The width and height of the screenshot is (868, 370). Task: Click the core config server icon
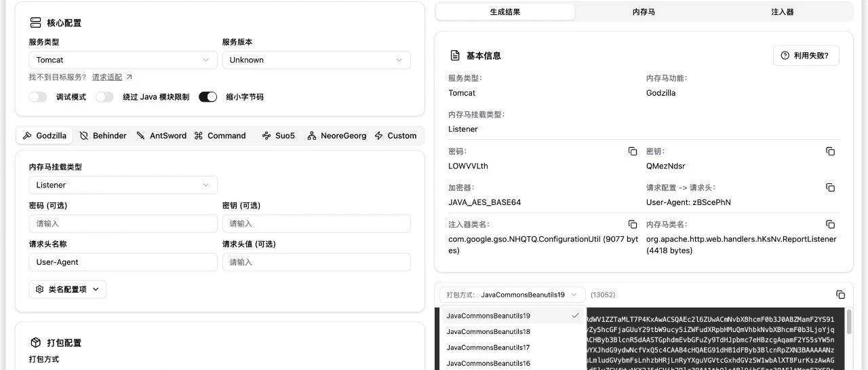click(x=35, y=22)
